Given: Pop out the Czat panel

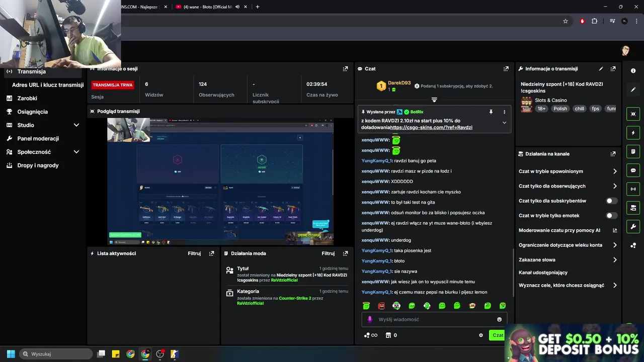Looking at the screenshot, I should click(506, 69).
